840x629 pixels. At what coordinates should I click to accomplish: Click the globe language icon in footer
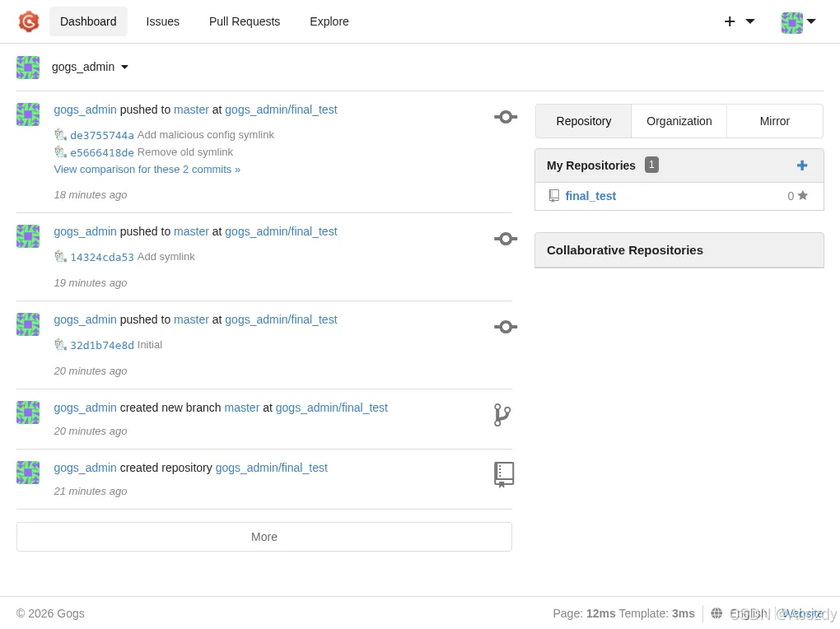(x=716, y=613)
